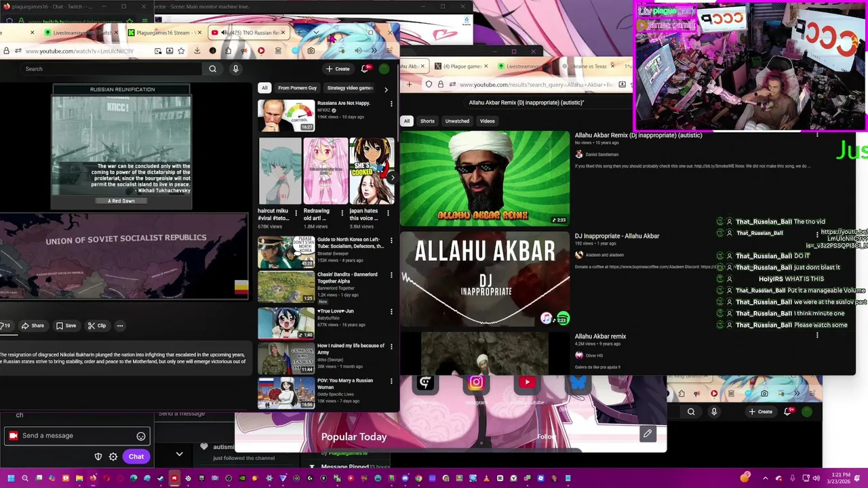The width and height of the screenshot is (868, 488).
Task: Open 'Chasin' Bandits - Bannerlord' thumbnail
Action: pos(286,287)
